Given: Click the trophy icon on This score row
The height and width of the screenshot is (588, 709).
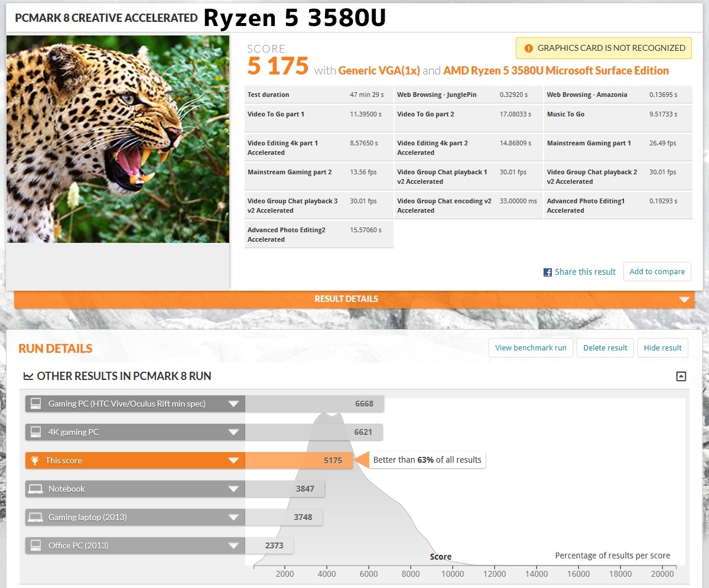Looking at the screenshot, I should click(x=35, y=460).
